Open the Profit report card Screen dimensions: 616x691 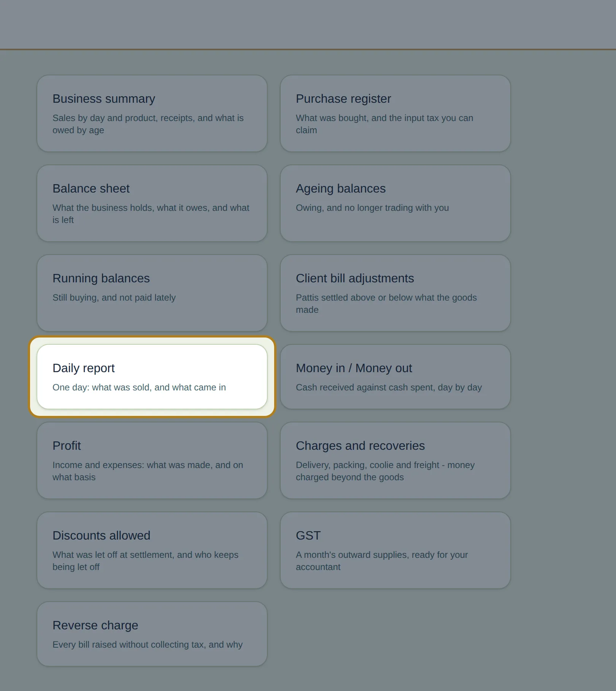pyautogui.click(x=152, y=460)
